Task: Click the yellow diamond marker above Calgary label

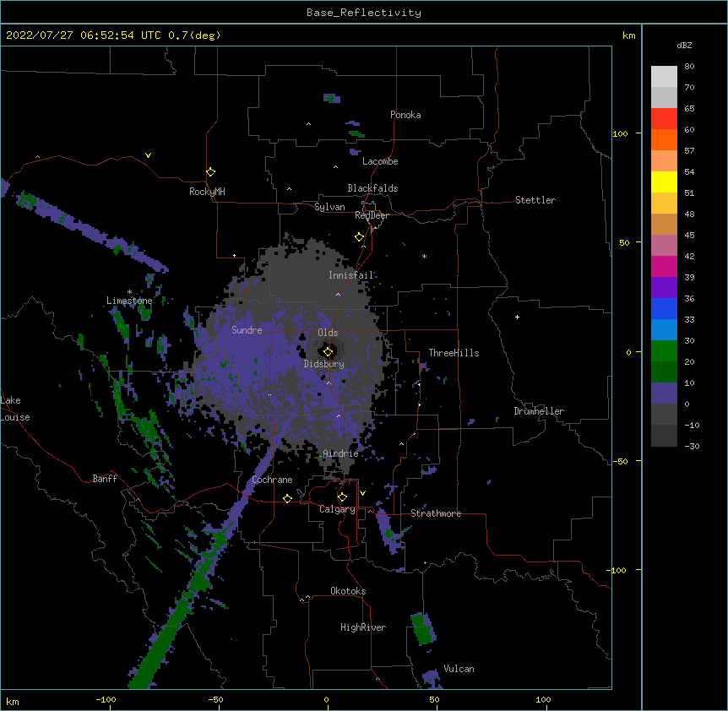Action: click(342, 497)
